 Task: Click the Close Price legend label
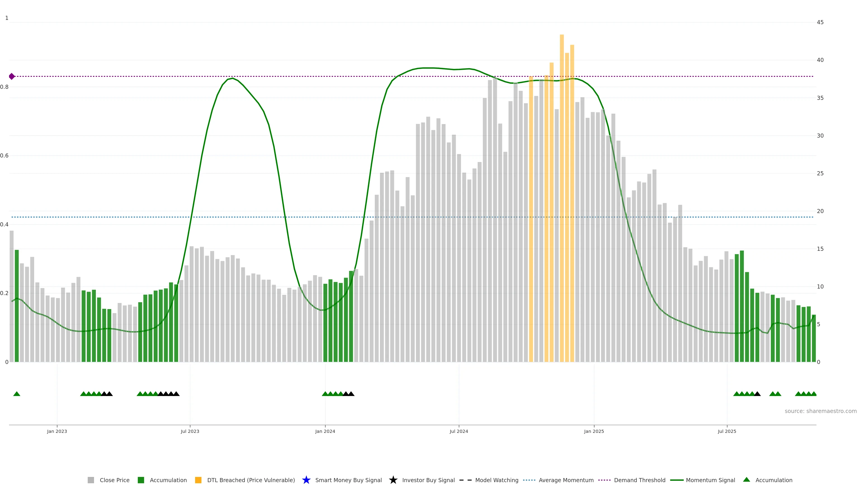pyautogui.click(x=114, y=480)
